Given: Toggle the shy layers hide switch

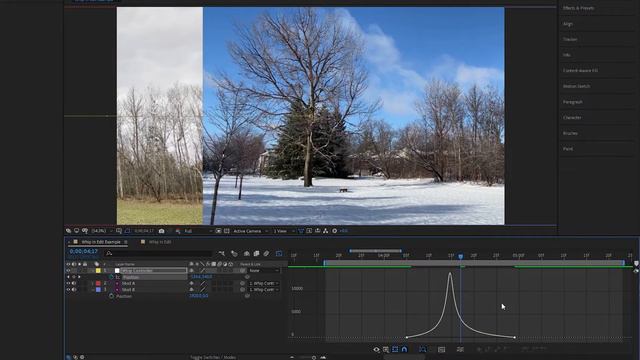Looking at the screenshot, I should [247, 253].
